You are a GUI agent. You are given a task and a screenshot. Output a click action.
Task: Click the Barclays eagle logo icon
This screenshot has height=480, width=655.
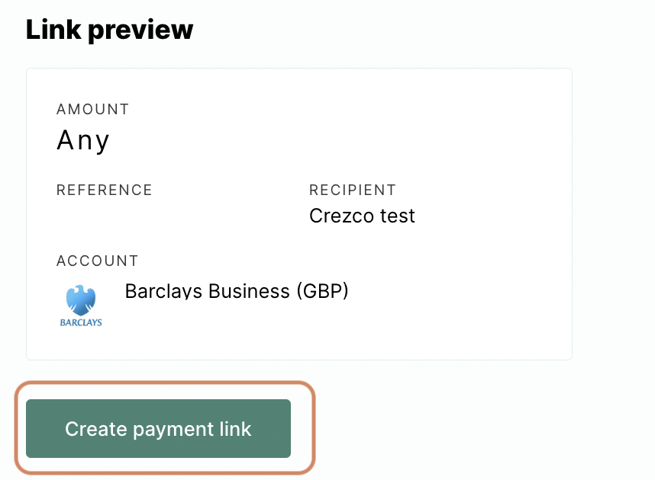(x=81, y=300)
